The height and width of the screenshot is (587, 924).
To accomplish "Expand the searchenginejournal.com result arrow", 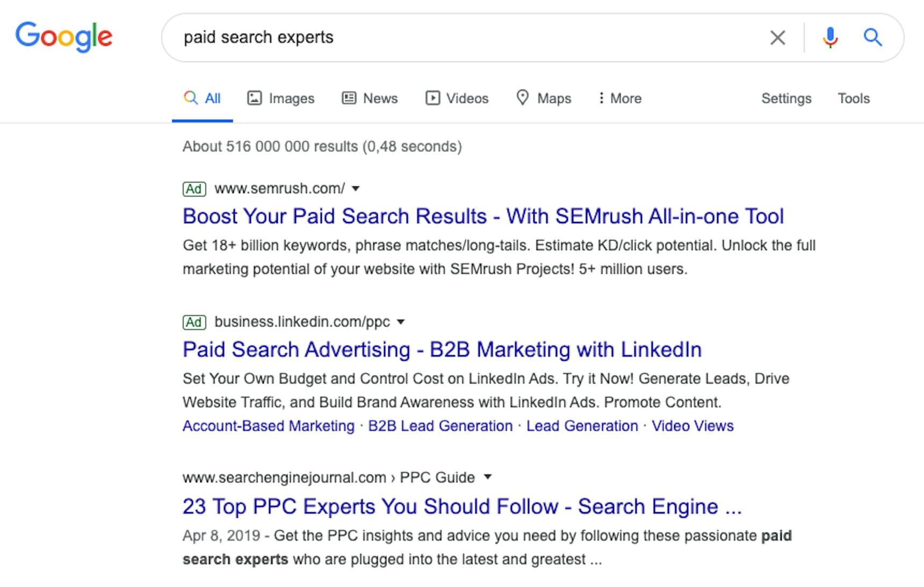I will click(x=488, y=477).
